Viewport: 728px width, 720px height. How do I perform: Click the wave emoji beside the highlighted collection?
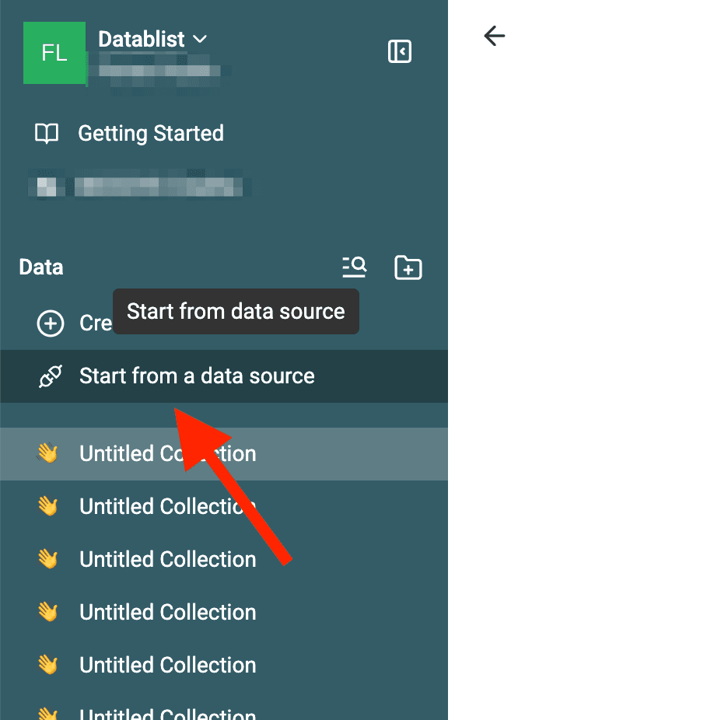click(x=48, y=453)
